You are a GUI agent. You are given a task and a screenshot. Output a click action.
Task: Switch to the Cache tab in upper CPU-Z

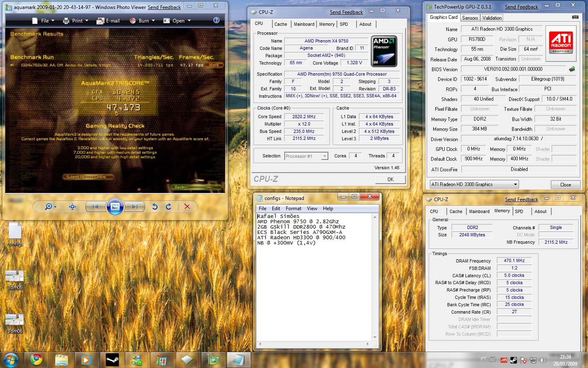(x=281, y=24)
